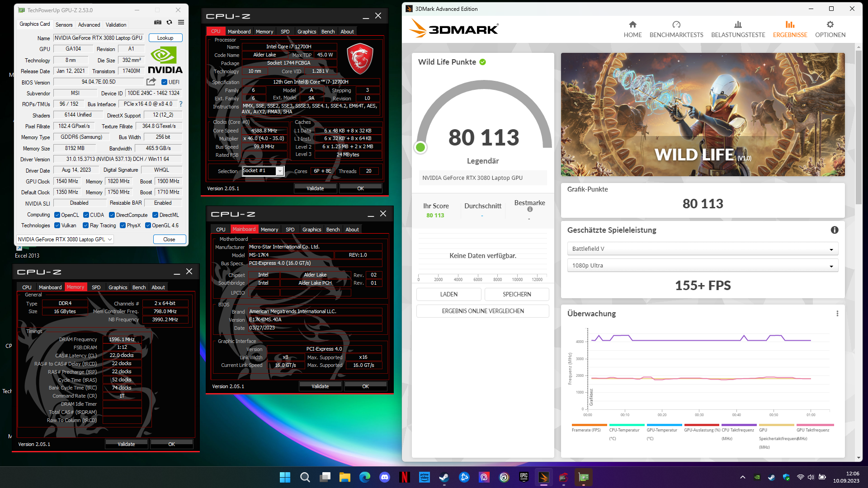
Task: Open the Battlefield V game dropdown
Action: pyautogui.click(x=703, y=249)
